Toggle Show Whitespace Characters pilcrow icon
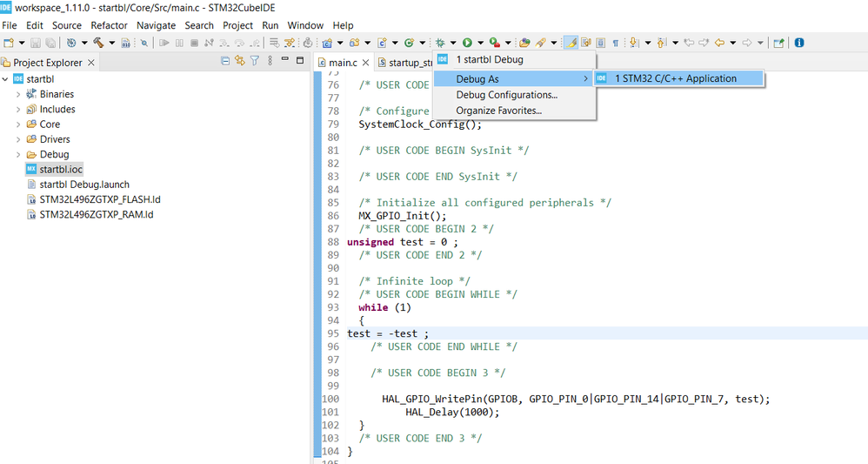 coord(616,43)
